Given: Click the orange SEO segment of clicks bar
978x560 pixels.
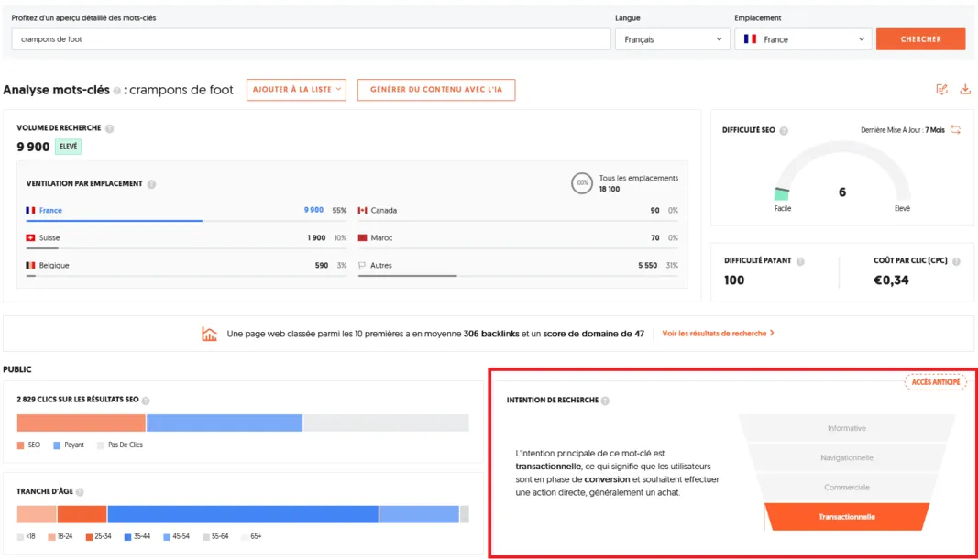Looking at the screenshot, I should pyautogui.click(x=81, y=423).
